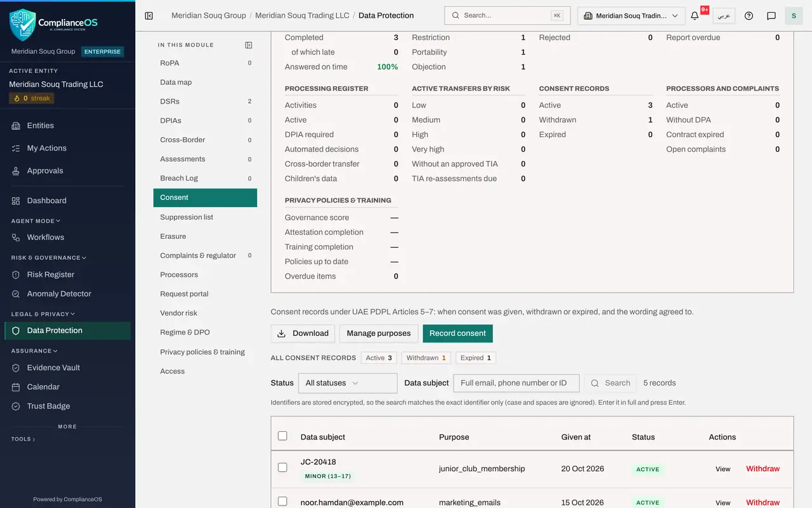Open the Status All statuses dropdown
812x508 pixels.
[x=348, y=383]
